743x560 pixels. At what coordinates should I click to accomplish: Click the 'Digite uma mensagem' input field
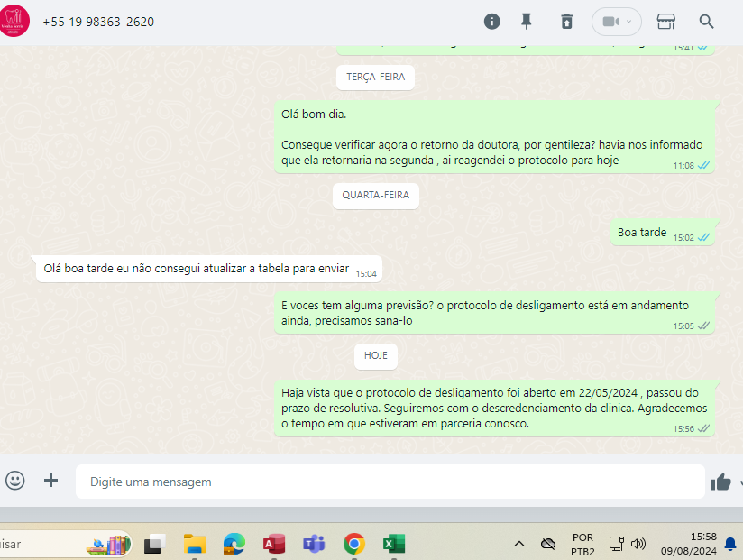[390, 482]
